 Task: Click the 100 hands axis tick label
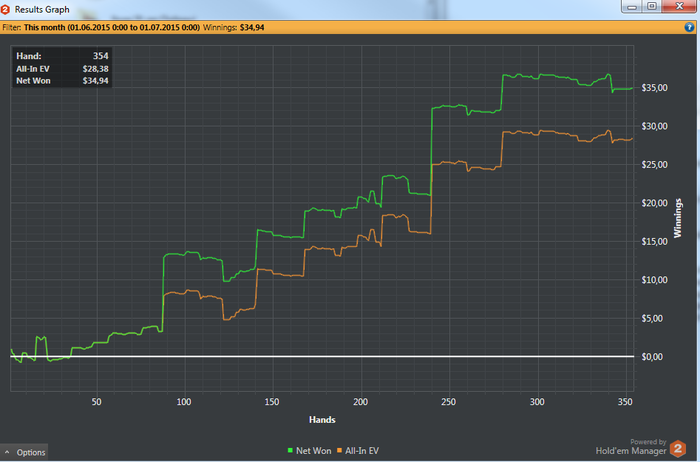(184, 402)
